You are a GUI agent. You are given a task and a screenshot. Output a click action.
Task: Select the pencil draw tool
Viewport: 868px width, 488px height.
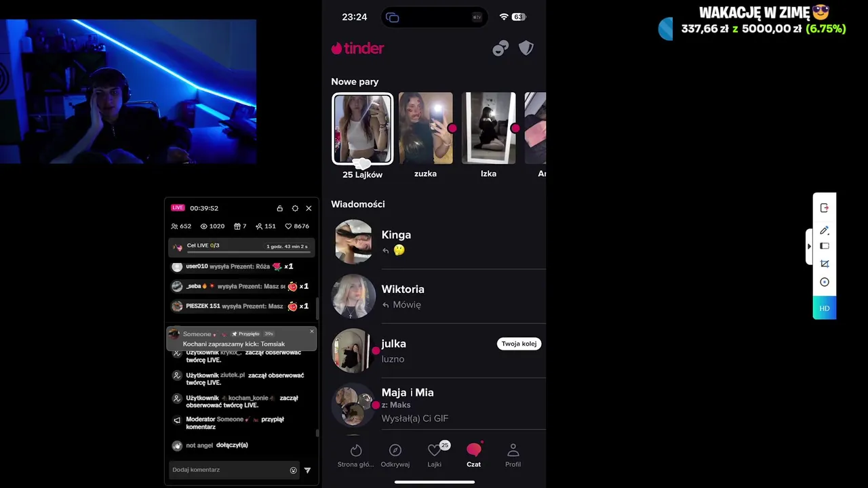pos(825,230)
